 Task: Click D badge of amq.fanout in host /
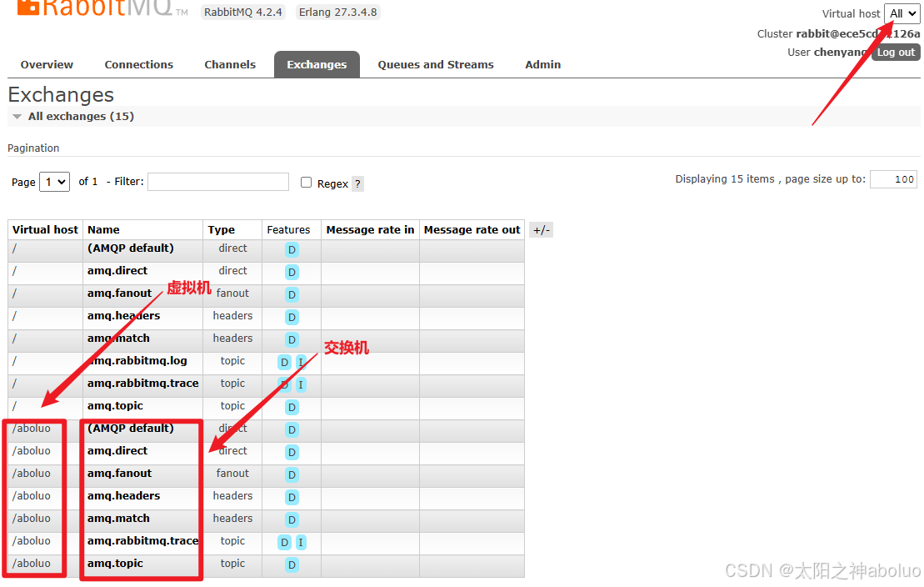(292, 295)
